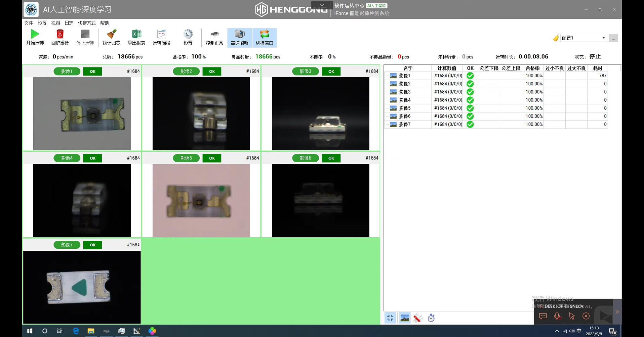Click the 回炉重检 recheck icon
This screenshot has width=644, height=337.
point(60,34)
